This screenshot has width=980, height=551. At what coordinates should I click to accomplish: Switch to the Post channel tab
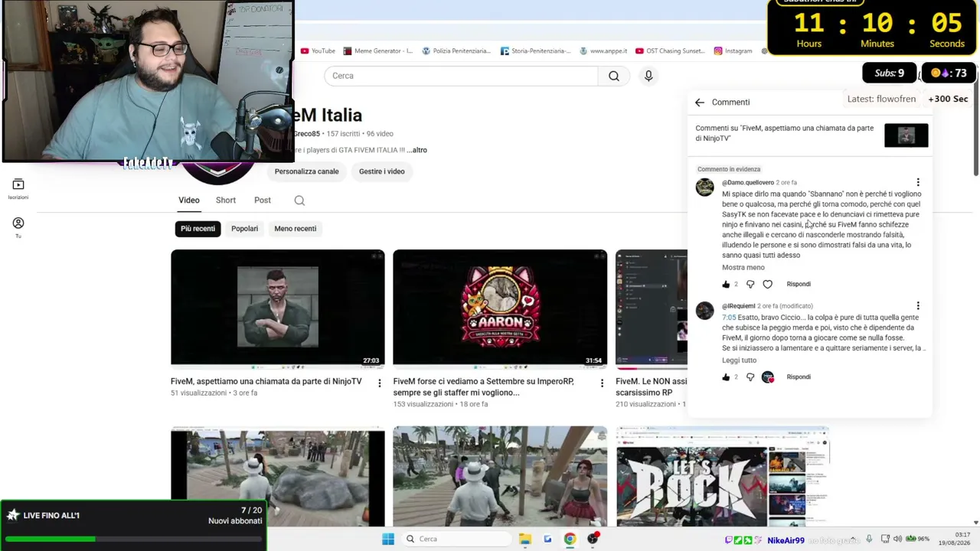coord(263,201)
